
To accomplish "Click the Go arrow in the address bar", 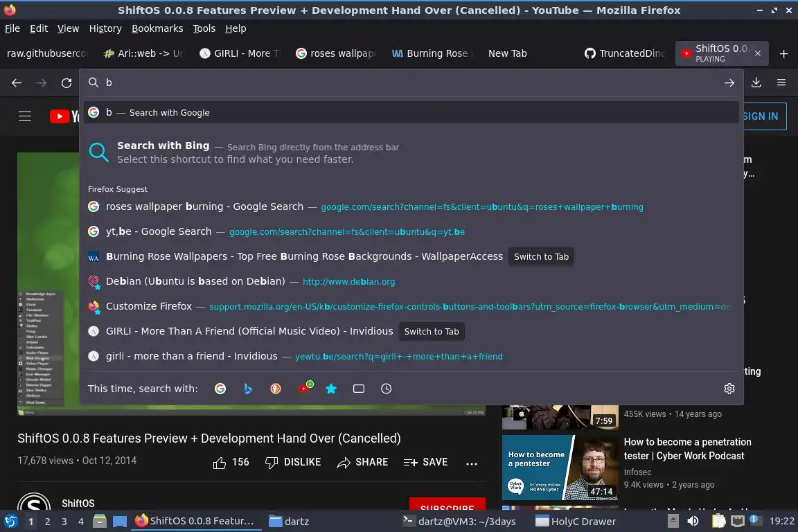I will click(729, 82).
